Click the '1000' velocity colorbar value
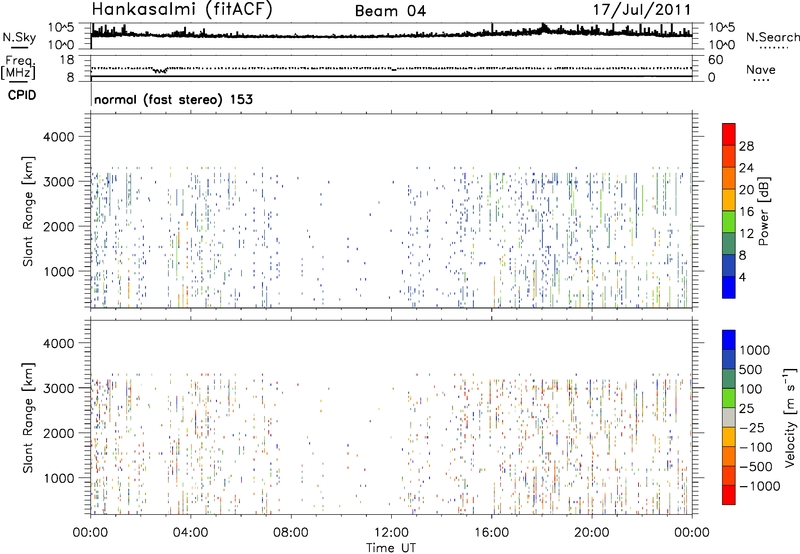 tap(755, 350)
